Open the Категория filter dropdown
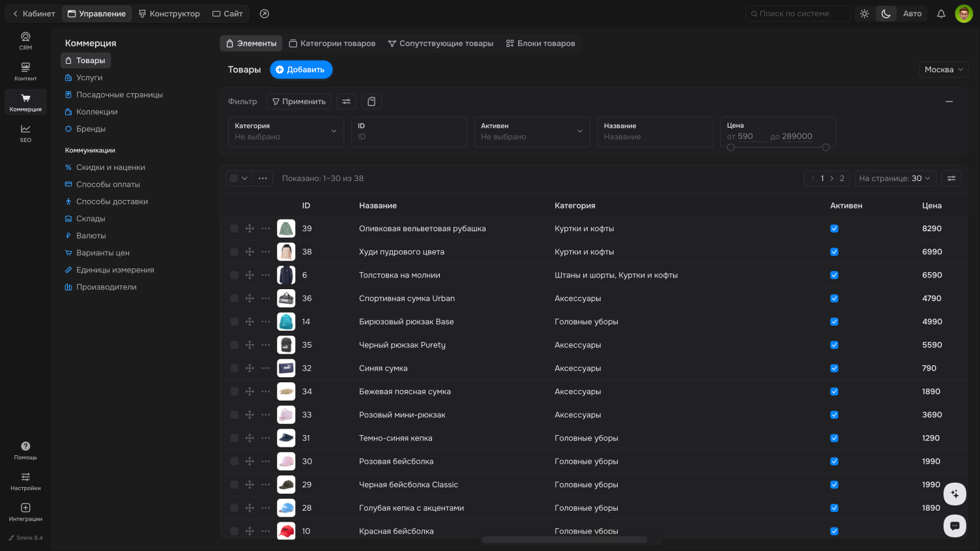The width and height of the screenshot is (980, 551). click(286, 132)
